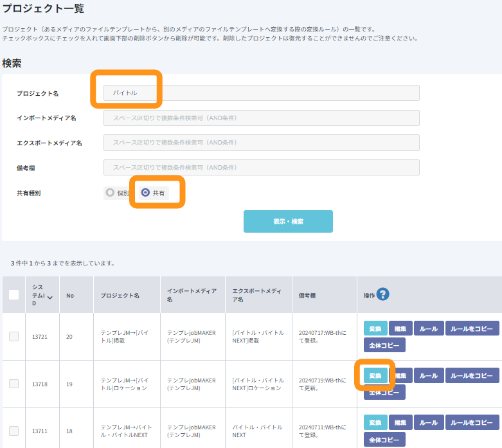Click project name テンプレJM→[バイトル]ロケーション
Screen dimensions: 502x448
[125, 384]
